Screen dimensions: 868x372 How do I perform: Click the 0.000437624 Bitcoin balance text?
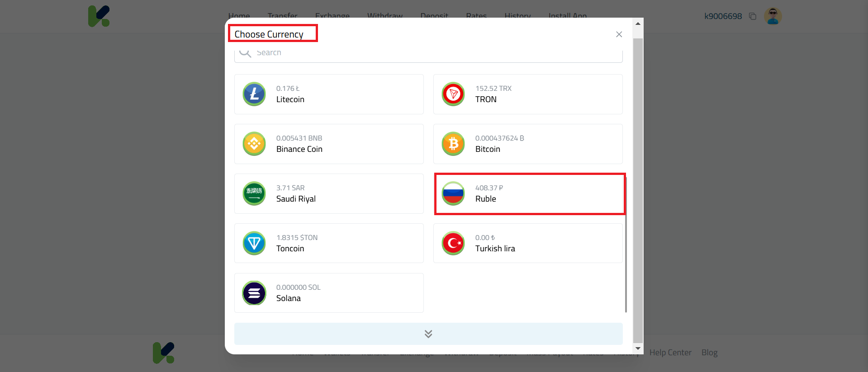point(500,138)
